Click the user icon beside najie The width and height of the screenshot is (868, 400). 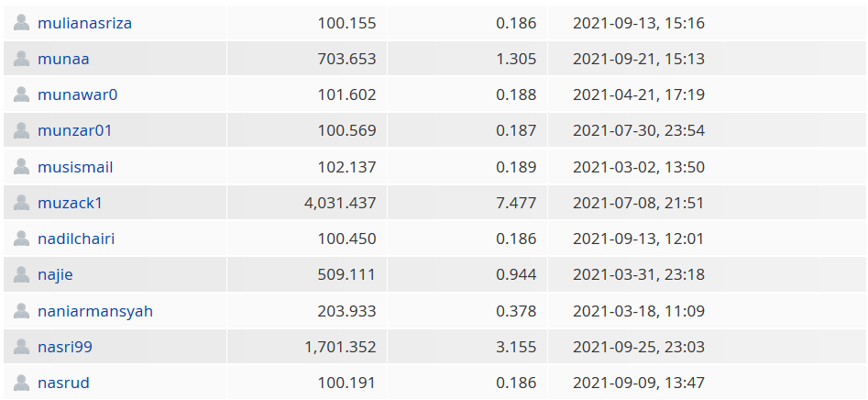point(22,275)
